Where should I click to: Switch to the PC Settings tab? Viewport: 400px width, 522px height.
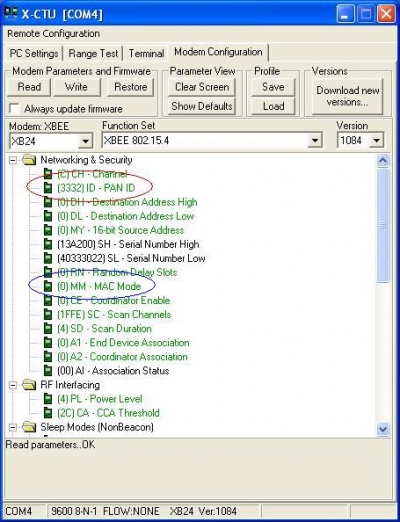[34, 54]
